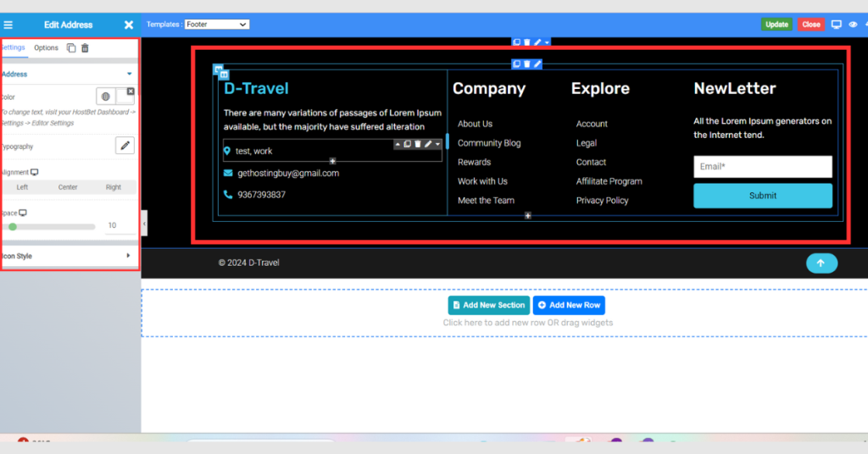
Task: Delete the address widget
Action: [x=418, y=144]
